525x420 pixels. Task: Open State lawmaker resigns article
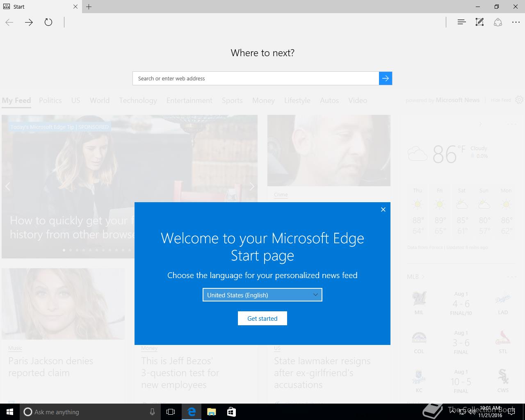click(322, 373)
